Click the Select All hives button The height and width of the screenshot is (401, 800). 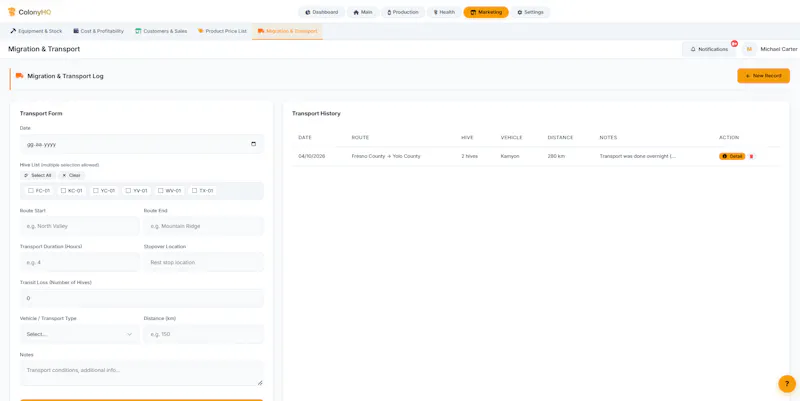38,176
